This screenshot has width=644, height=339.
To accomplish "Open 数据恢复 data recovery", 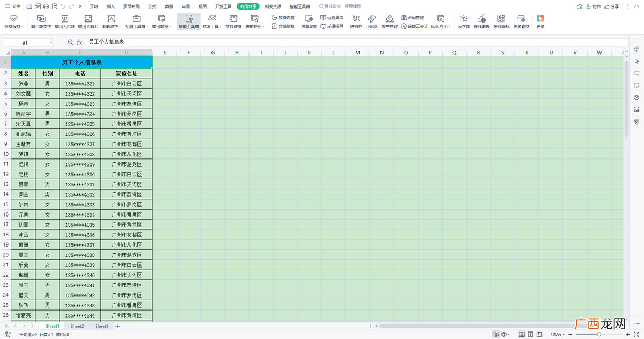I will [x=283, y=18].
